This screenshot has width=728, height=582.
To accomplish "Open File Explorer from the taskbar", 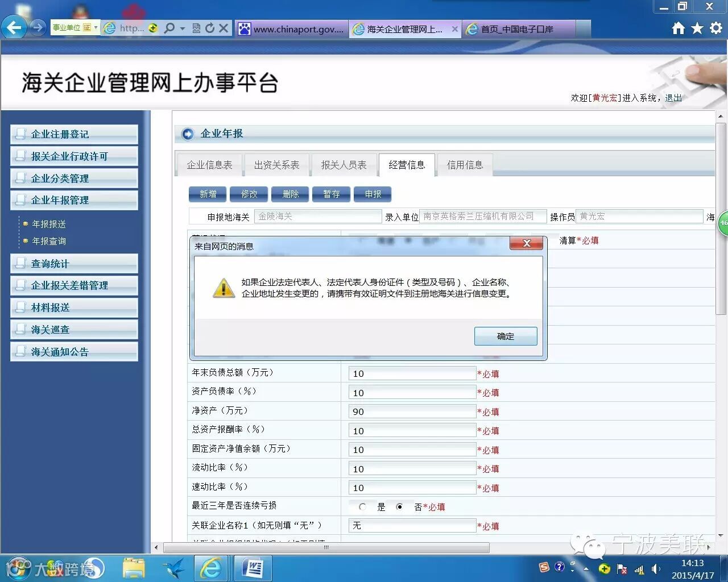I will (134, 568).
